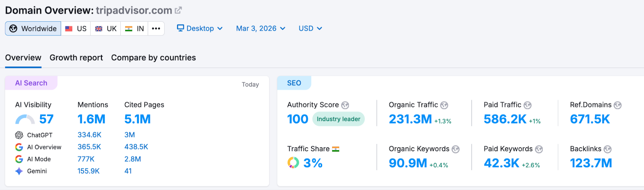The height and width of the screenshot is (190, 644).
Task: Open Ref.Domains value 671.5K
Action: [590, 119]
